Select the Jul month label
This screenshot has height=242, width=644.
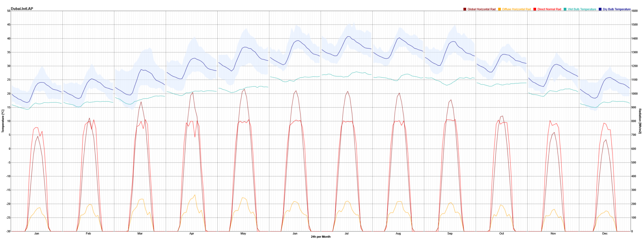point(347,233)
